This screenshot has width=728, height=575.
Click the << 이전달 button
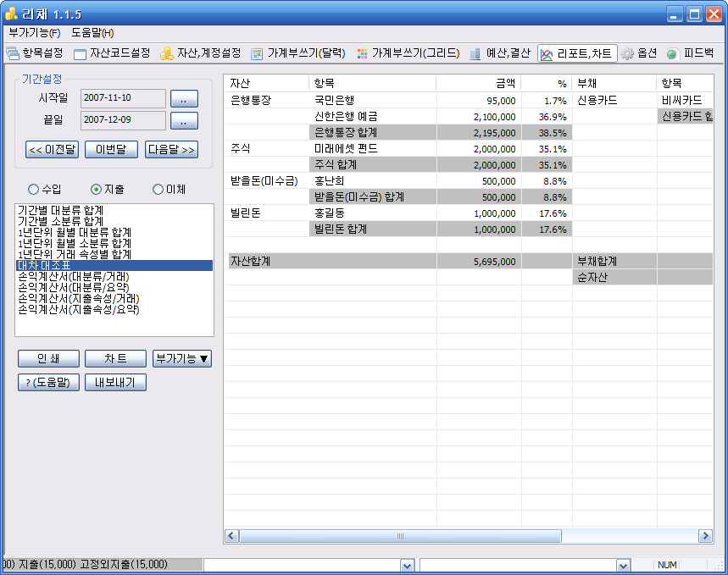pyautogui.click(x=53, y=150)
